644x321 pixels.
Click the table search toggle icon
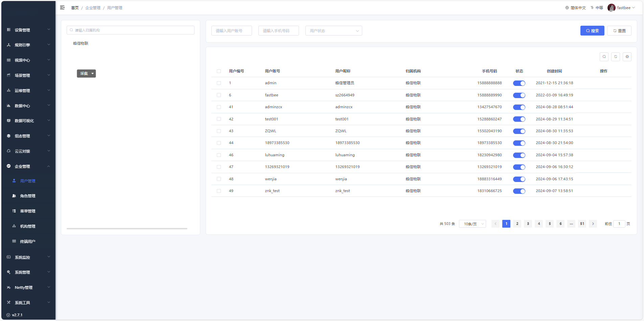click(604, 57)
